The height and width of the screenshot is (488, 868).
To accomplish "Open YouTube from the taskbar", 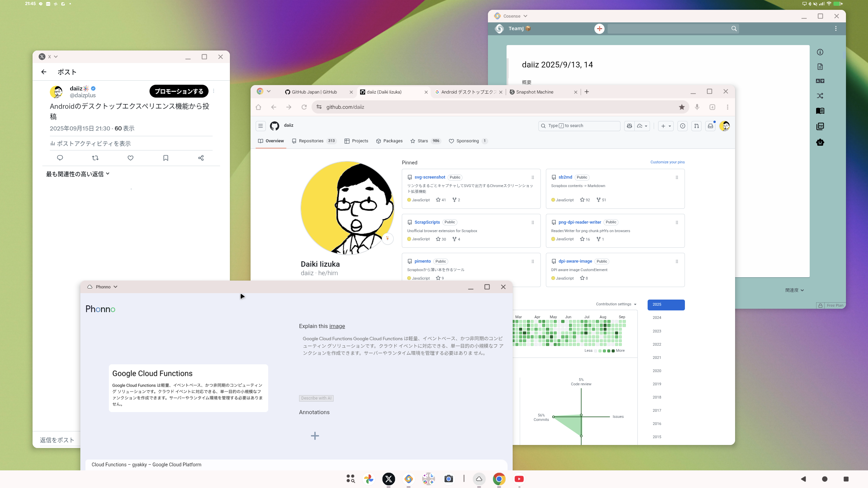I will (519, 479).
